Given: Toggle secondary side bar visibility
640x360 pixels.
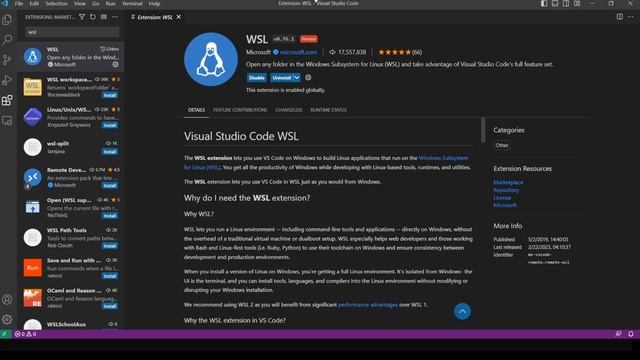Looking at the screenshot, I should [566, 3].
